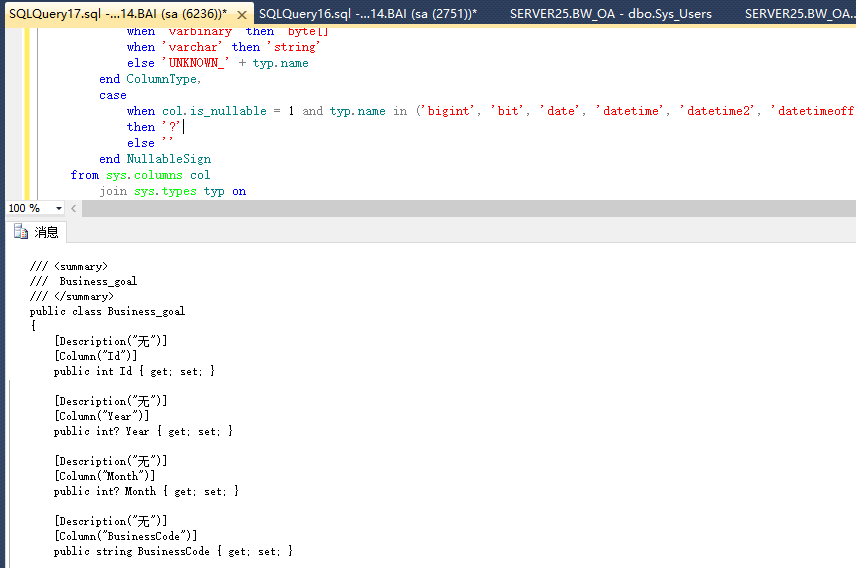The image size is (856, 568).
Task: Place cursor after then '?' text
Action: point(182,127)
